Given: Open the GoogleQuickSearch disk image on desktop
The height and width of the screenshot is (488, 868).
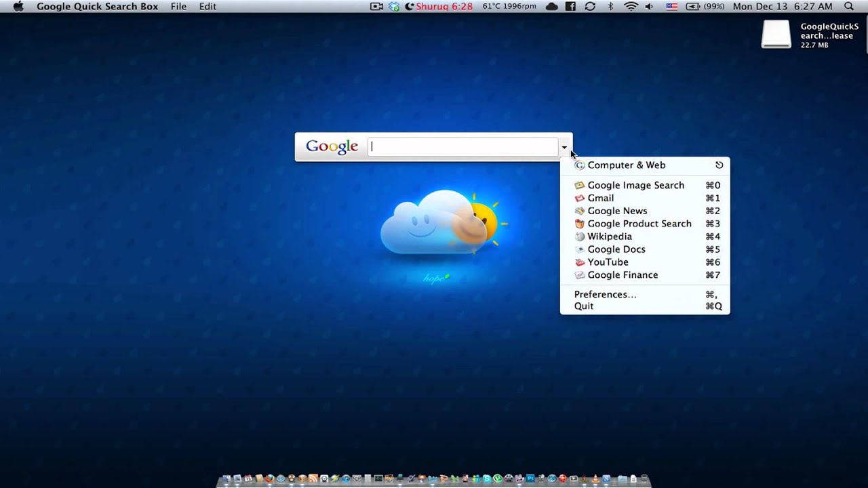Looking at the screenshot, I should pos(776,34).
